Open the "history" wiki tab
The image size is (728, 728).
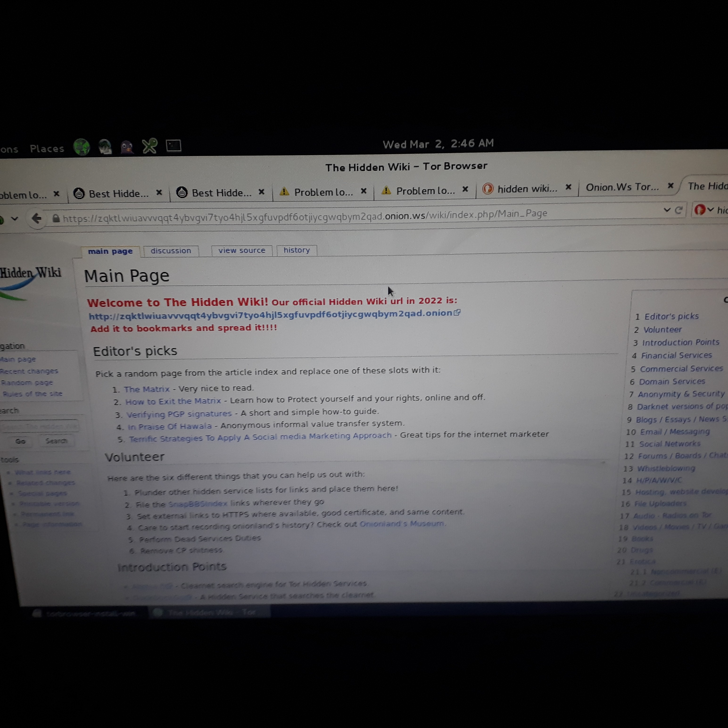tap(297, 250)
